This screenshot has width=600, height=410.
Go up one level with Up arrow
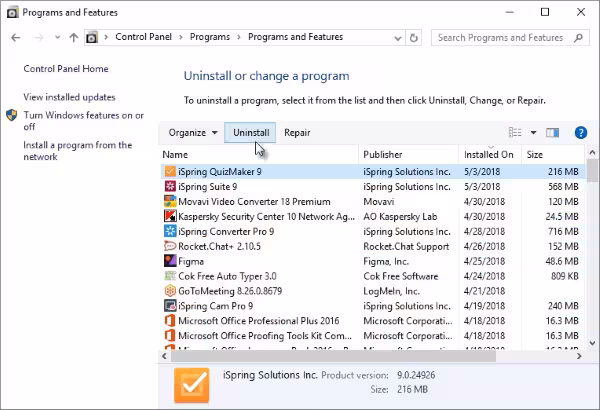click(x=73, y=38)
